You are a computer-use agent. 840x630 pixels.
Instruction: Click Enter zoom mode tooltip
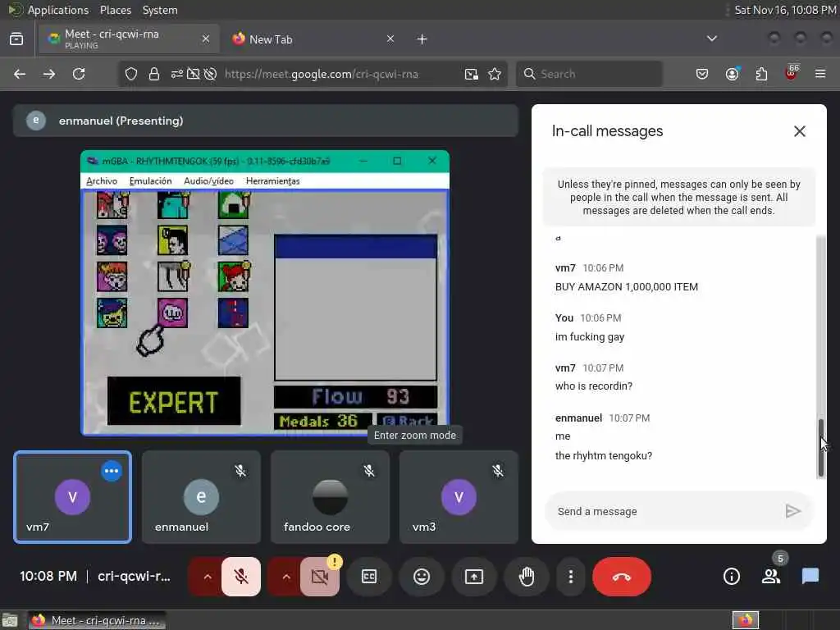click(x=414, y=435)
